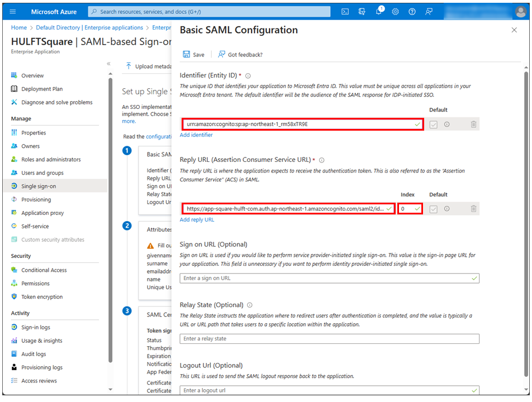Collapse the left navigation with double chevron

pyautogui.click(x=108, y=64)
